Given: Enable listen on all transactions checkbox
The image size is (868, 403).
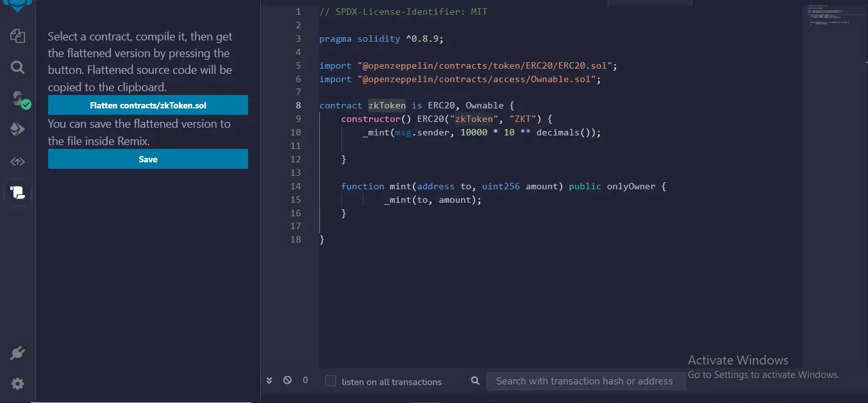Looking at the screenshot, I should (x=330, y=381).
